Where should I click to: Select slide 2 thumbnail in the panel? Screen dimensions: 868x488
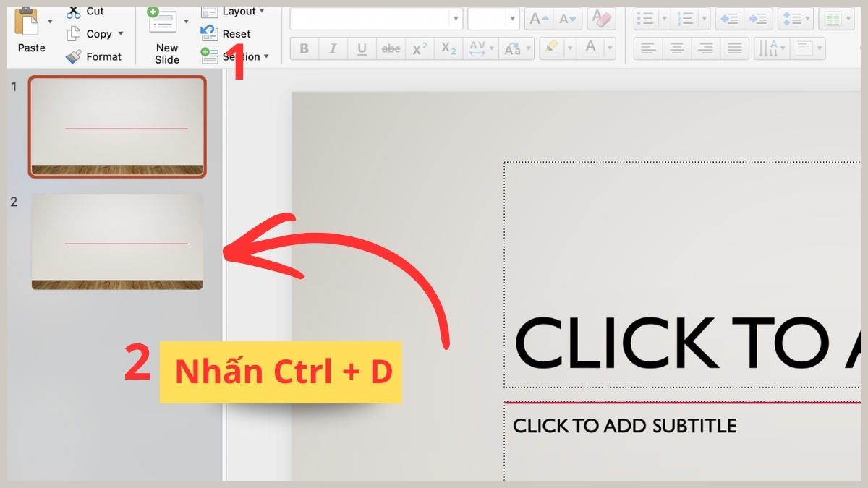point(117,242)
